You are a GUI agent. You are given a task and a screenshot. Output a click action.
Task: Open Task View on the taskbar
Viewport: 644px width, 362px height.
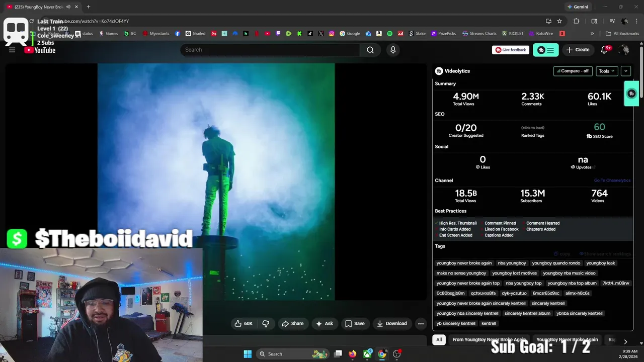338,354
